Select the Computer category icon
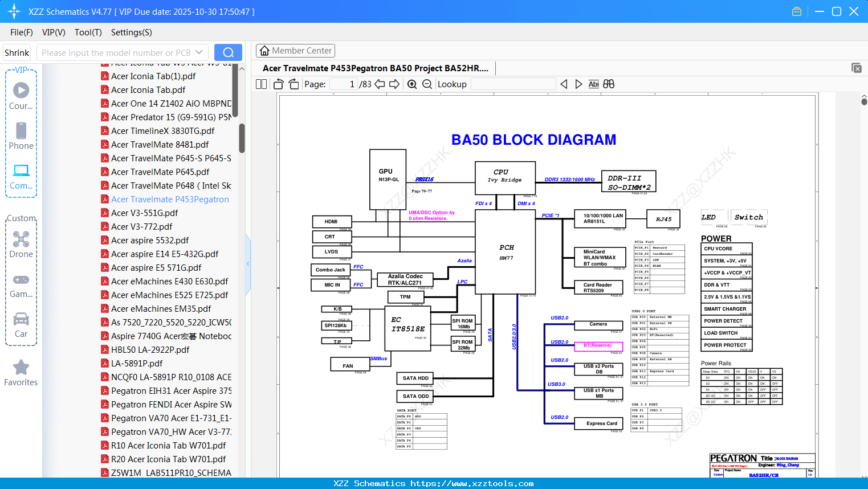 coord(21,176)
